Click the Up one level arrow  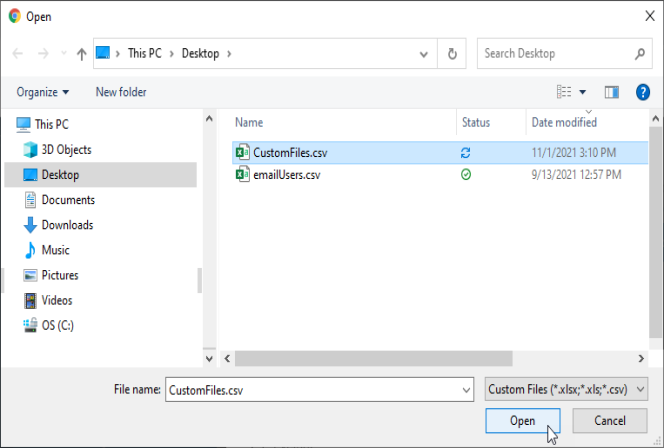coord(81,54)
